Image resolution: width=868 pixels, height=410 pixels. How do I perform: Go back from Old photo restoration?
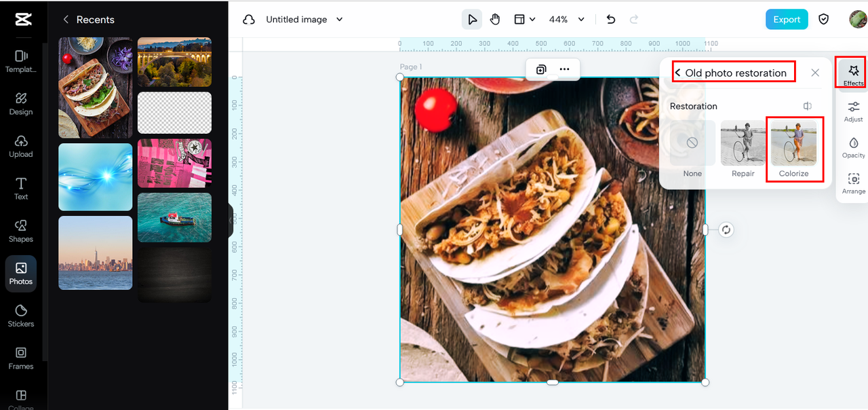[x=677, y=73]
